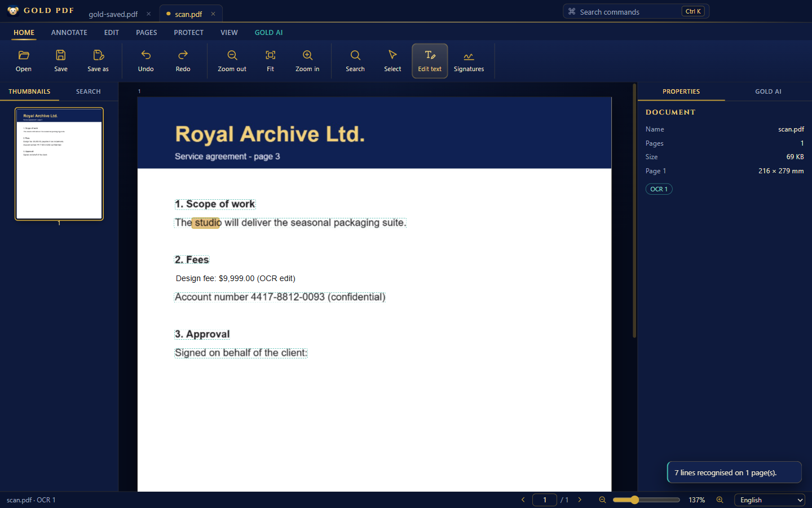Image resolution: width=812 pixels, height=508 pixels.
Task: Click the 'Account number 4417-8812-0093' line
Action: pyautogui.click(x=280, y=297)
